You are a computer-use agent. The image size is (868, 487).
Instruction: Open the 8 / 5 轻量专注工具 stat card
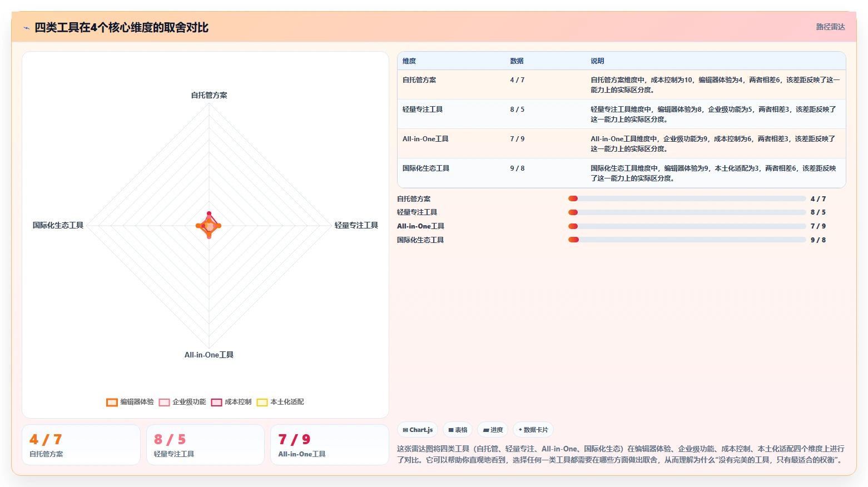pyautogui.click(x=205, y=445)
